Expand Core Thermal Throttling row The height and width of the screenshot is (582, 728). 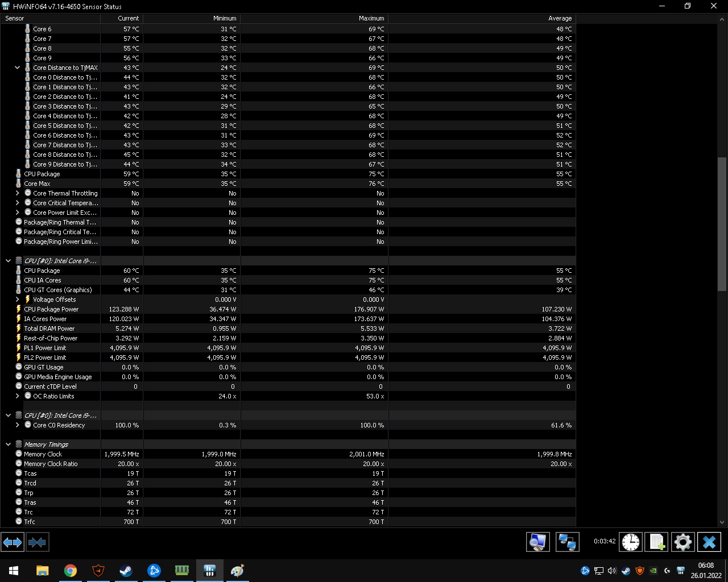coord(17,193)
